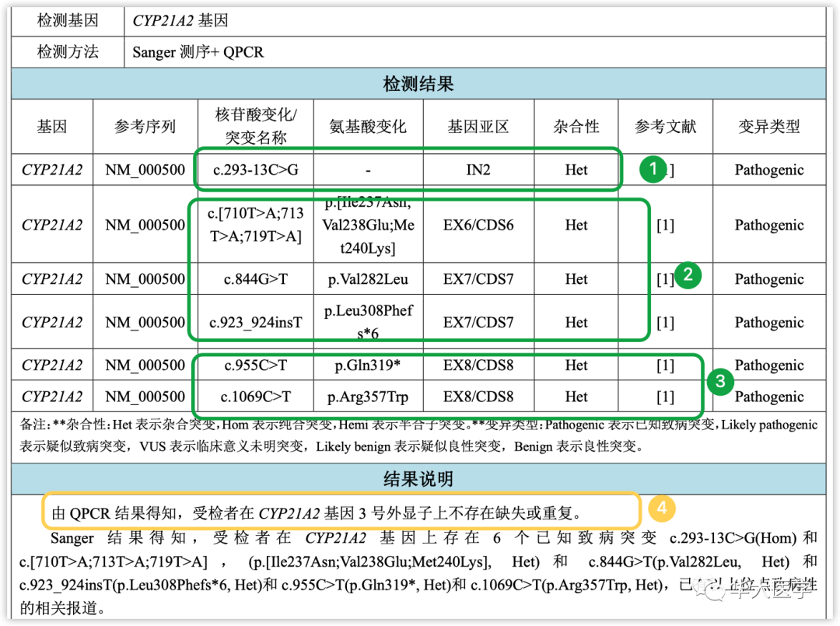Select the c.1069C>T mutation cell
840x626 pixels.
coord(256,397)
